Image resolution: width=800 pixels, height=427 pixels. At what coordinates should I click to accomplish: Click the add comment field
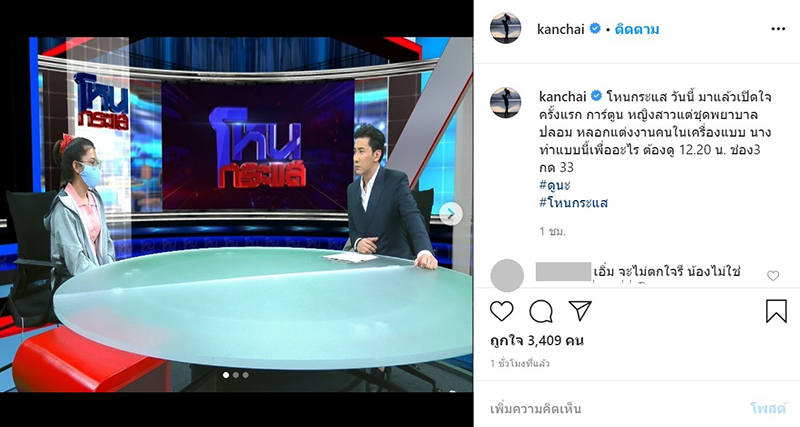612,409
